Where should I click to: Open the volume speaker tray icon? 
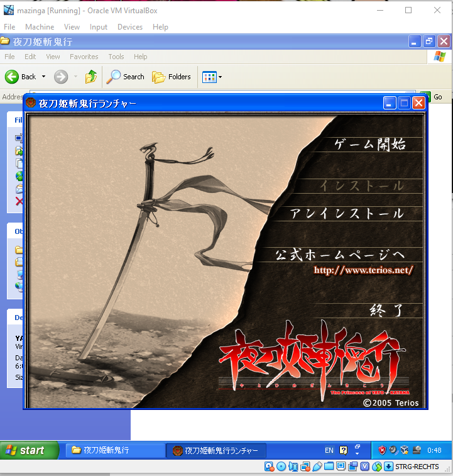point(393,450)
